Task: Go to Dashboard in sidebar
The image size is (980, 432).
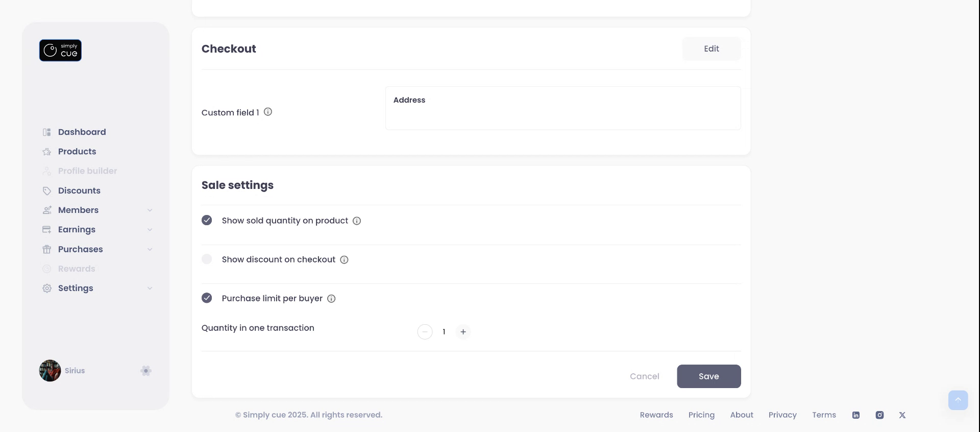Action: [x=82, y=132]
